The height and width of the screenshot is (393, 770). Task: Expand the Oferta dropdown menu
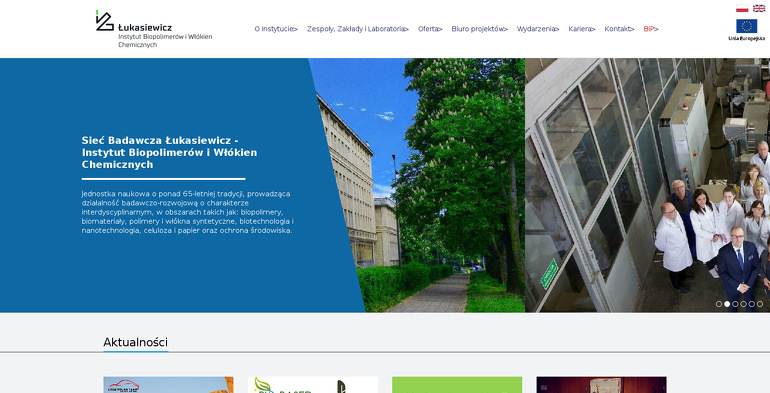click(430, 29)
